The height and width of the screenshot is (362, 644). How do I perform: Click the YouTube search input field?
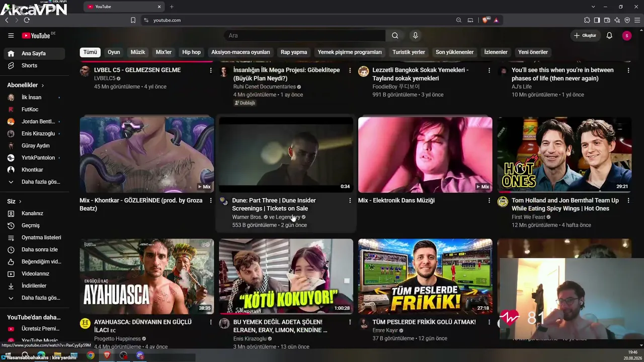coord(304,36)
